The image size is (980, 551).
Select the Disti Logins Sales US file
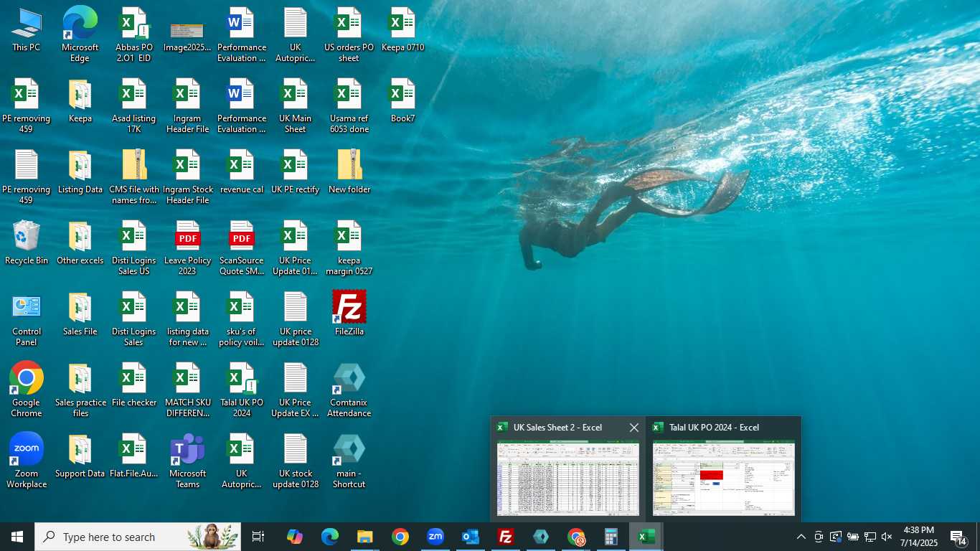[x=133, y=248]
